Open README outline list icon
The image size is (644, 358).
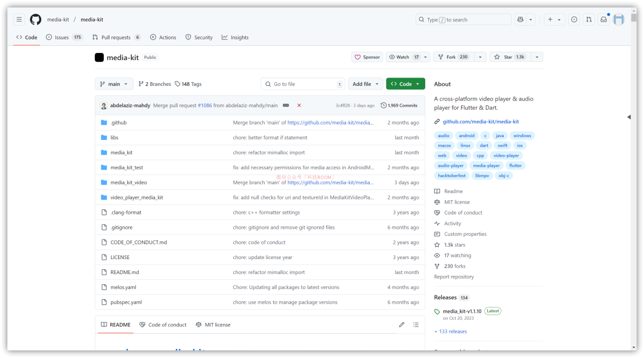click(x=416, y=325)
